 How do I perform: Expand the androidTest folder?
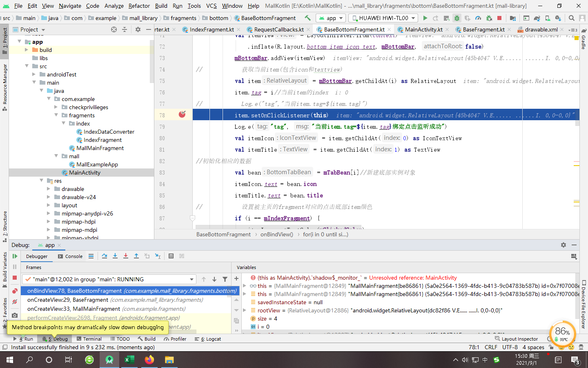pos(34,74)
